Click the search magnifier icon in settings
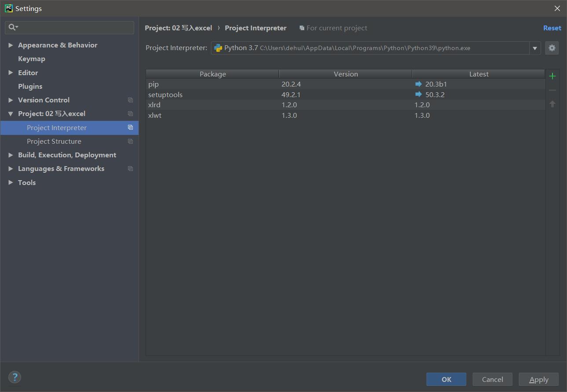 tap(13, 27)
